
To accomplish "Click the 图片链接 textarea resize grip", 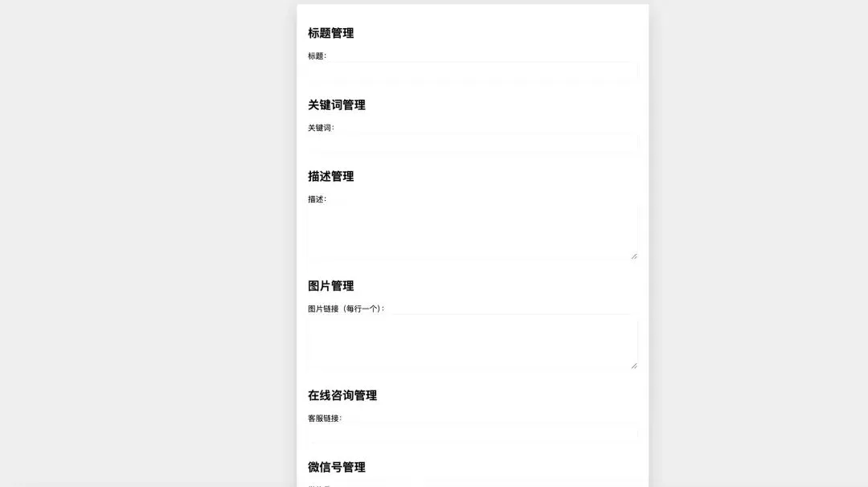I will [x=634, y=366].
